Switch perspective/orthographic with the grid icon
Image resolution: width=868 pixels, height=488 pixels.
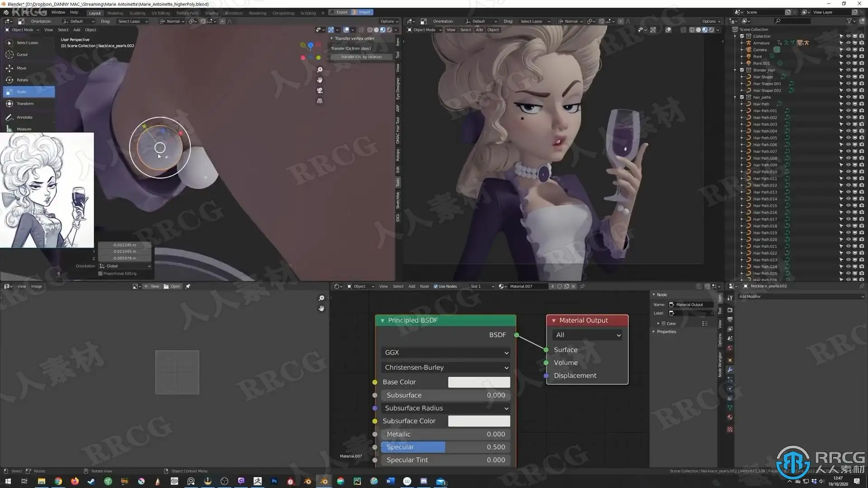pyautogui.click(x=320, y=101)
